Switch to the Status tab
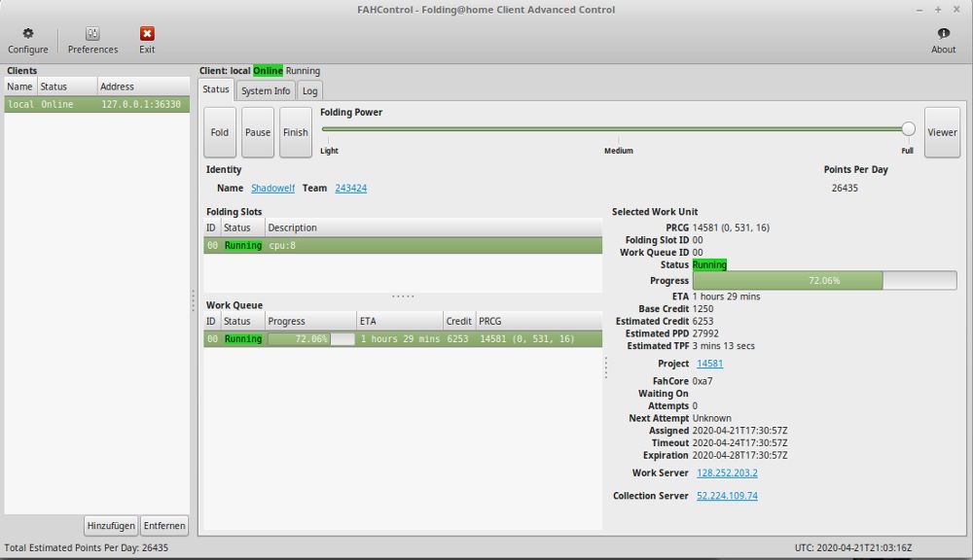The width and height of the screenshot is (973, 560). coord(216,89)
